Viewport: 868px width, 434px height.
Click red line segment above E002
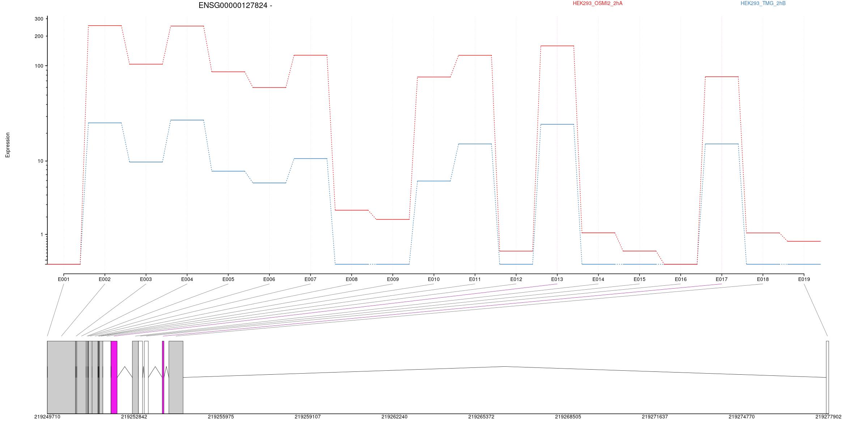(105, 26)
